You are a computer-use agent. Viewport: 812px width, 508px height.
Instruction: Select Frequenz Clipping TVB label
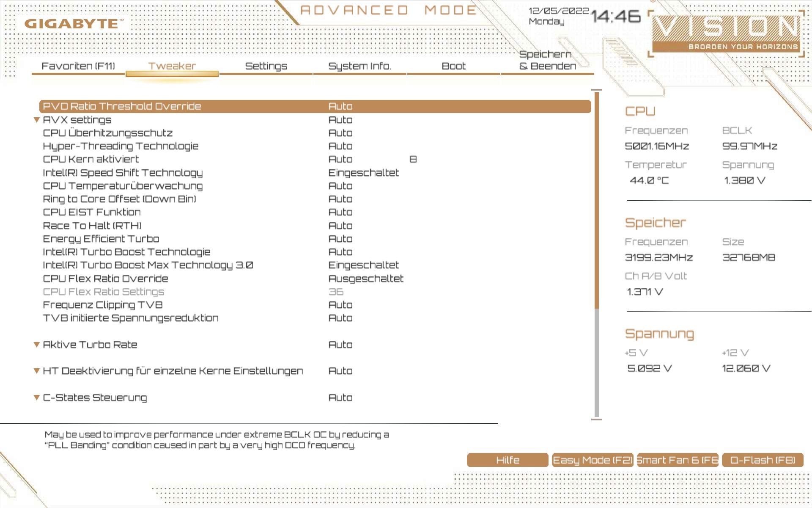point(103,305)
